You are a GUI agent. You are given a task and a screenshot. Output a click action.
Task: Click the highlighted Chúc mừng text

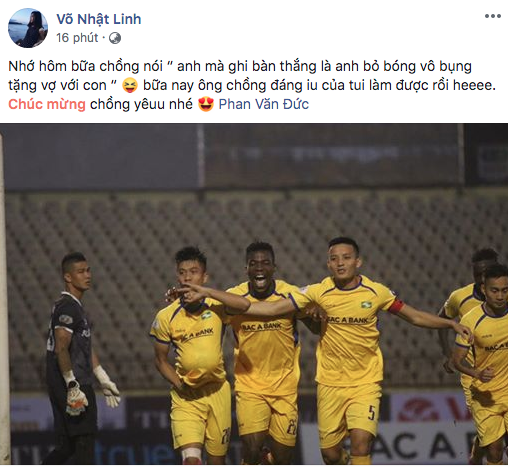pos(47,104)
